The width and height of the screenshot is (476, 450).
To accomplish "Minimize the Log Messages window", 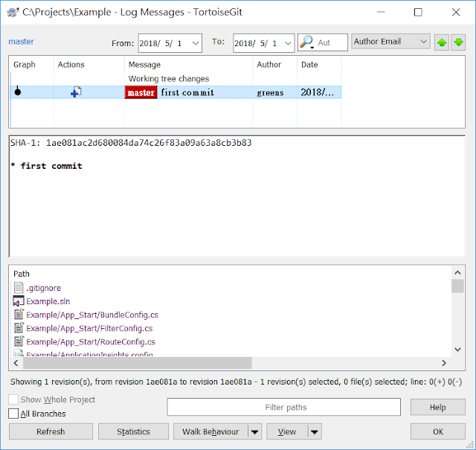I will tap(381, 12).
